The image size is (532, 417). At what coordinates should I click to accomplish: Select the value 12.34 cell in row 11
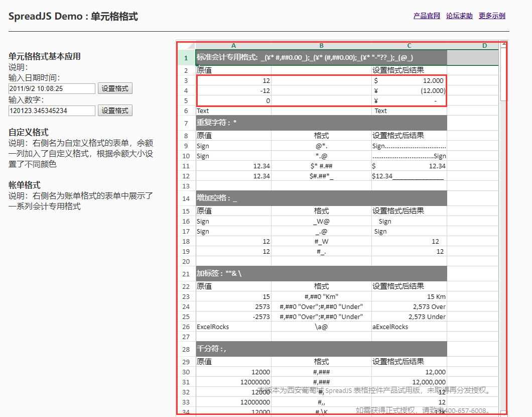233,166
